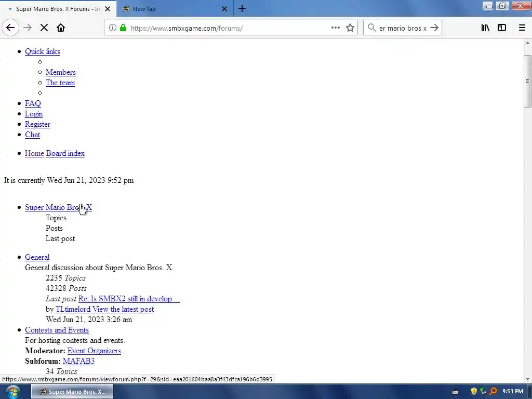Open the Chat link

click(x=32, y=135)
